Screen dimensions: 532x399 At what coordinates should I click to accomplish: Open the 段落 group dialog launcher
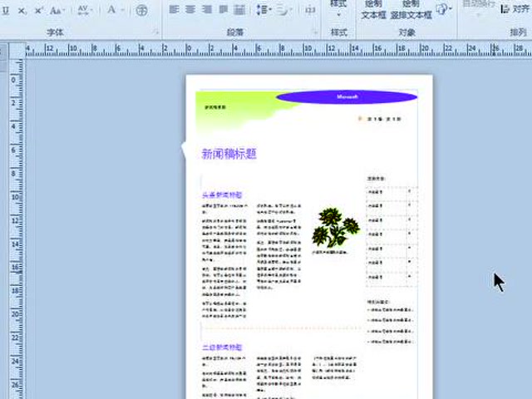[x=315, y=32]
